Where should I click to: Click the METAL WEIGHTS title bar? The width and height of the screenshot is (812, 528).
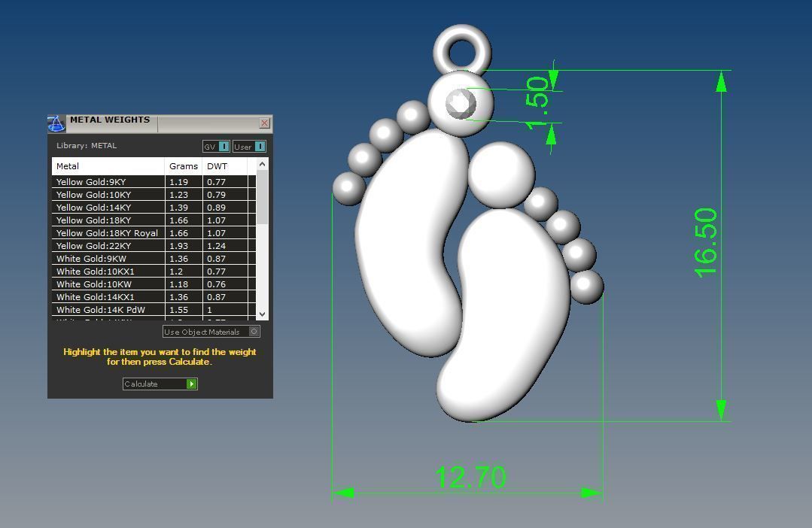[x=160, y=123]
